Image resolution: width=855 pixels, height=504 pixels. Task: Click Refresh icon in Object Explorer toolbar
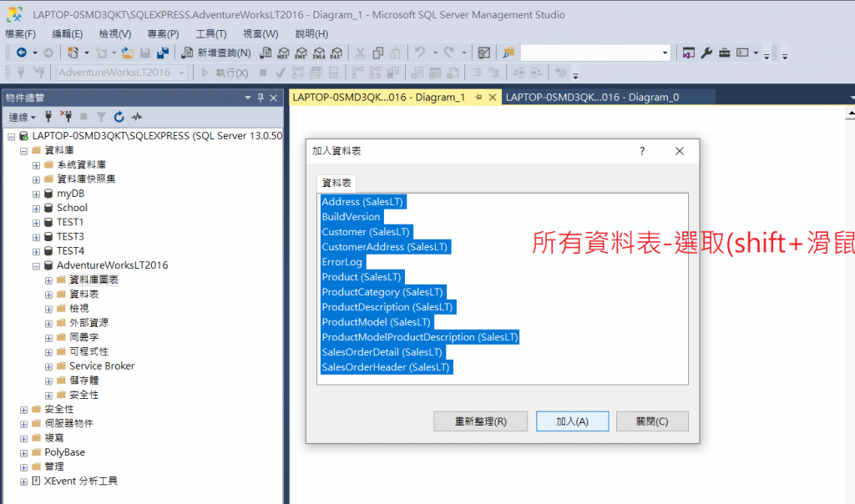click(119, 117)
